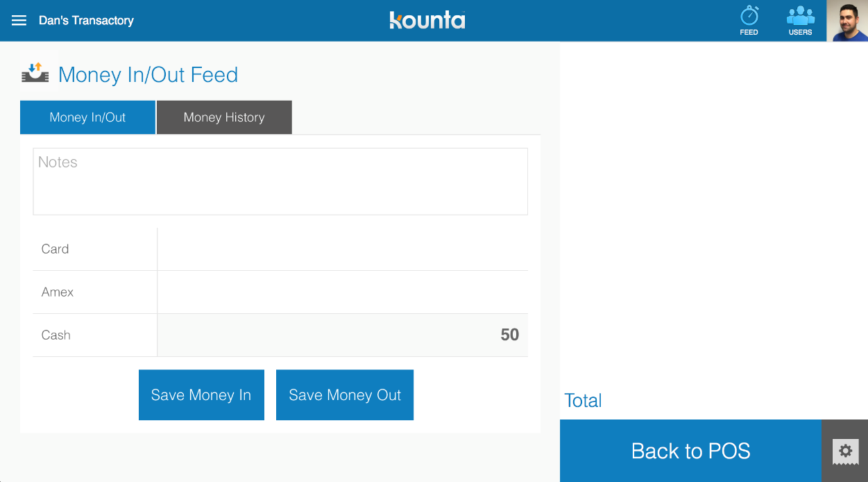
Task: Open the hamburger menu icon
Action: [19, 21]
